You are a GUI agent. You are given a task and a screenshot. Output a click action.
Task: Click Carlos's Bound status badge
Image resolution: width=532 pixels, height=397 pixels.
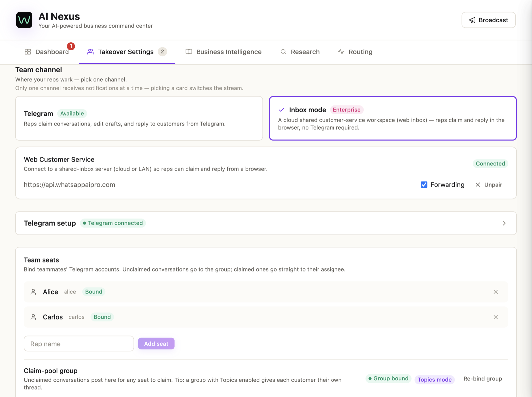point(102,317)
